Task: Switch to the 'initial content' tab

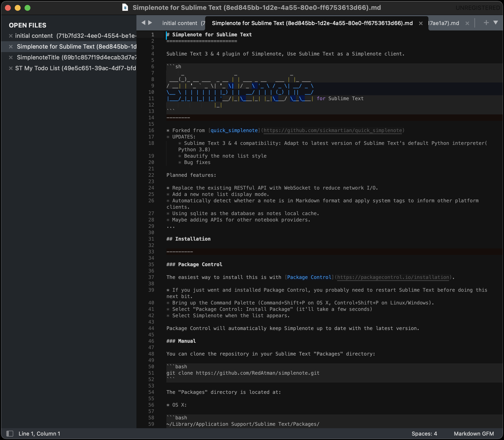Action: 180,23
